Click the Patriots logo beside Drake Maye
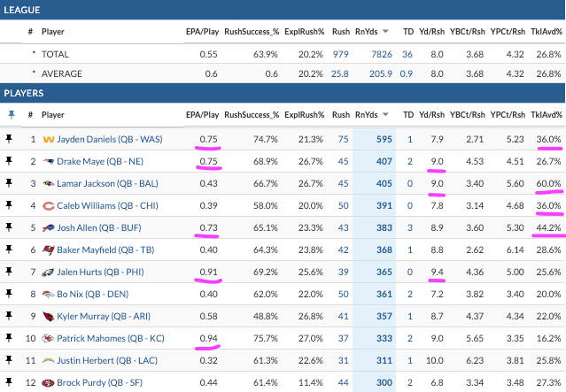The image size is (566, 392). (x=49, y=162)
